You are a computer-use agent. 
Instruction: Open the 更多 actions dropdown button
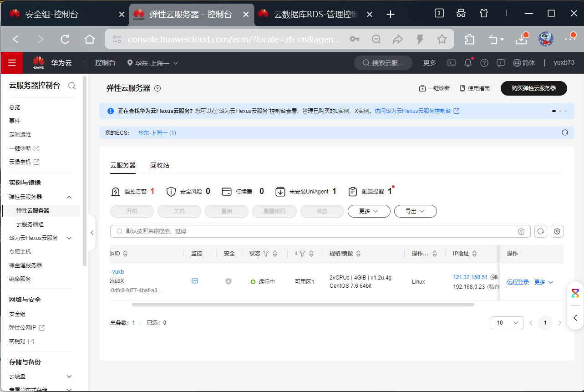369,211
